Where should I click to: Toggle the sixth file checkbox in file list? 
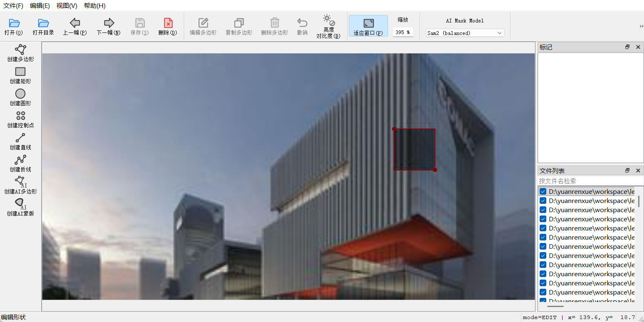click(x=543, y=238)
